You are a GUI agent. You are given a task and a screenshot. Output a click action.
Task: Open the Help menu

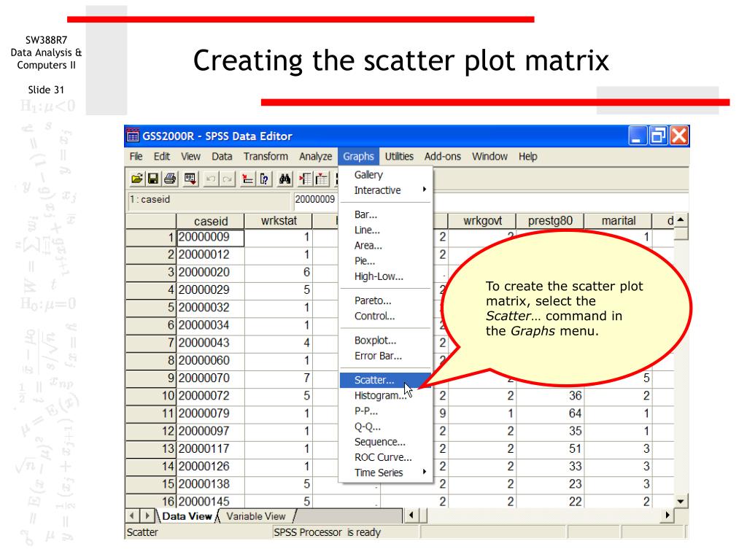coord(528,156)
